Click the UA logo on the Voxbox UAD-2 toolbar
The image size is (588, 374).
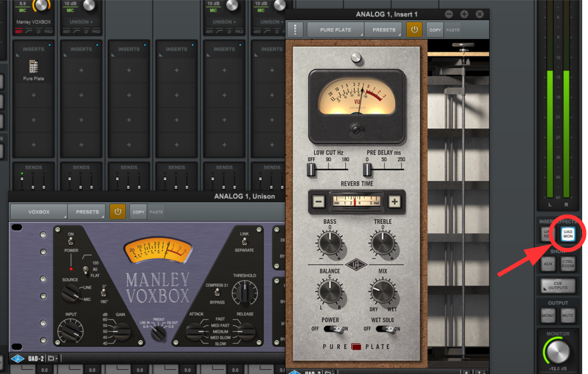tap(17, 359)
